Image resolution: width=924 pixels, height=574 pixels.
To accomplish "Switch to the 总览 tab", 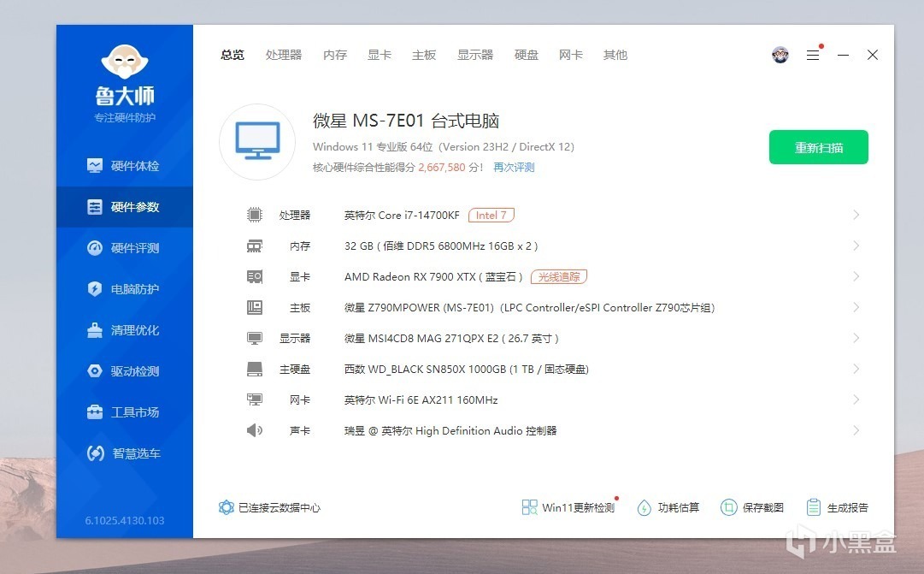I will coord(232,55).
